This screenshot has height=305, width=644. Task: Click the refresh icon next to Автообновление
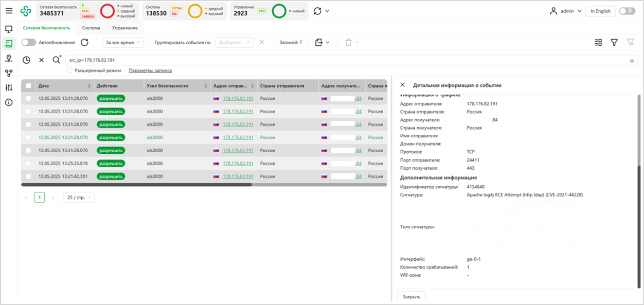pos(85,42)
